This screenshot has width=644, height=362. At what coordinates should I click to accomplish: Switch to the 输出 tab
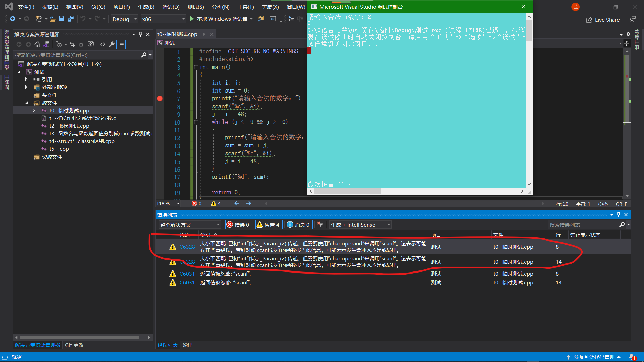point(187,345)
